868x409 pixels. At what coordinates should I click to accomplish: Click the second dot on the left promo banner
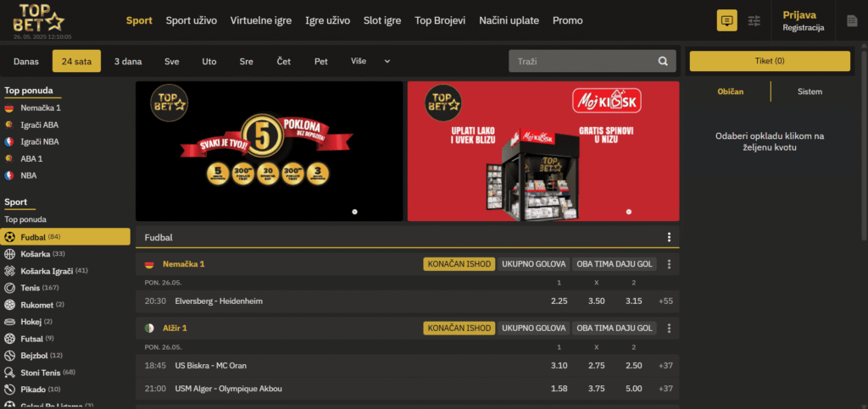tap(354, 212)
